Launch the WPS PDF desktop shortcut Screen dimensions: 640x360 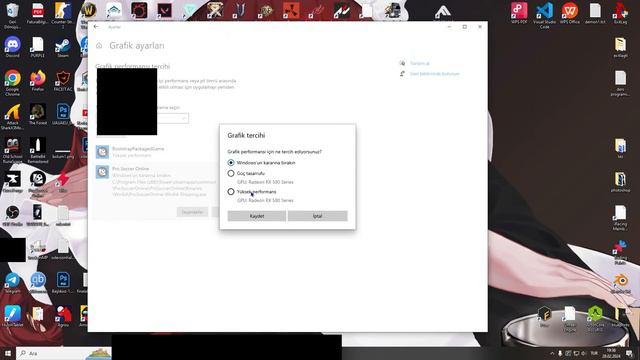pos(519,13)
